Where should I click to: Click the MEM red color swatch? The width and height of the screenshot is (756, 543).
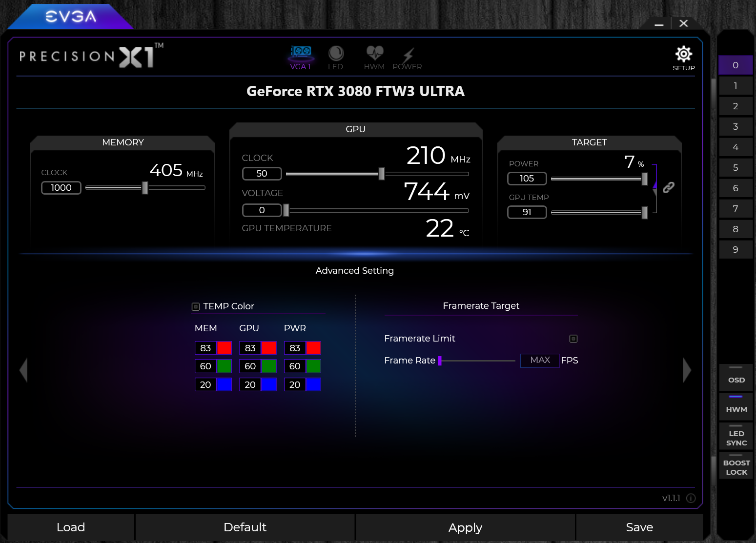[225, 348]
